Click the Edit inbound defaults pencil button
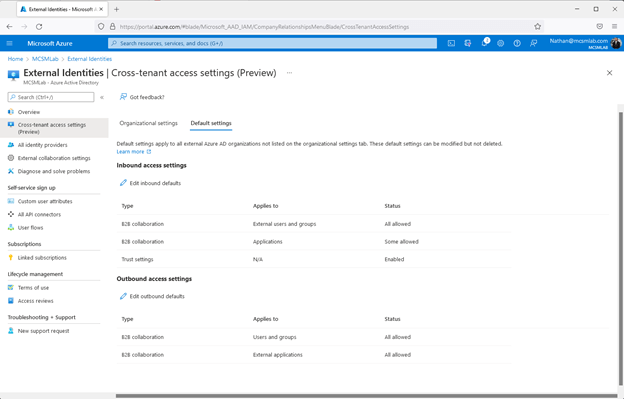Image resolution: width=624 pixels, height=399 pixels. (x=150, y=183)
